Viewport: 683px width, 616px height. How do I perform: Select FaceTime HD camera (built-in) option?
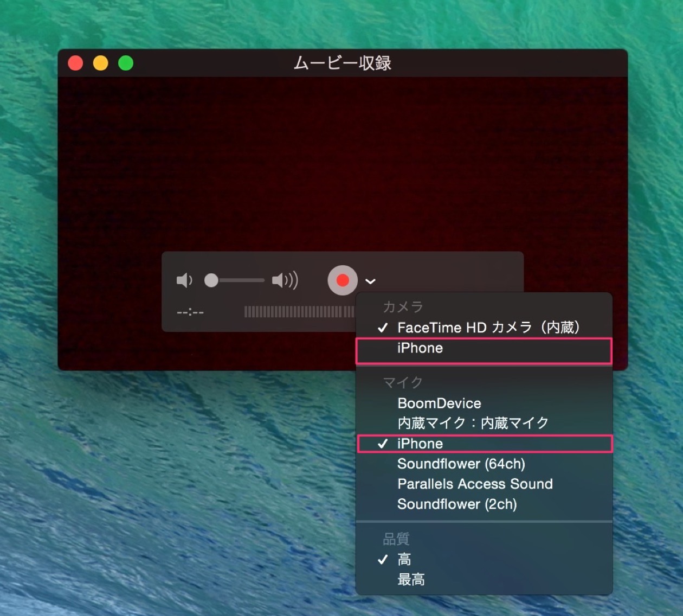[x=484, y=328]
